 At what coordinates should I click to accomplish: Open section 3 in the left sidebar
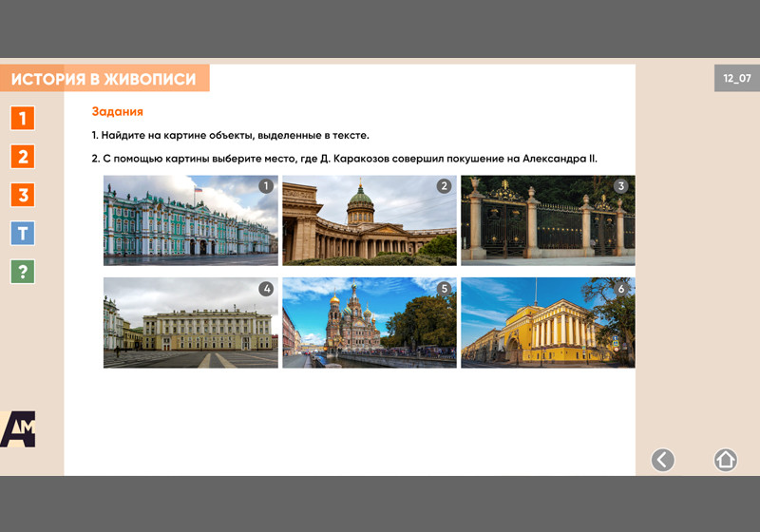click(23, 195)
